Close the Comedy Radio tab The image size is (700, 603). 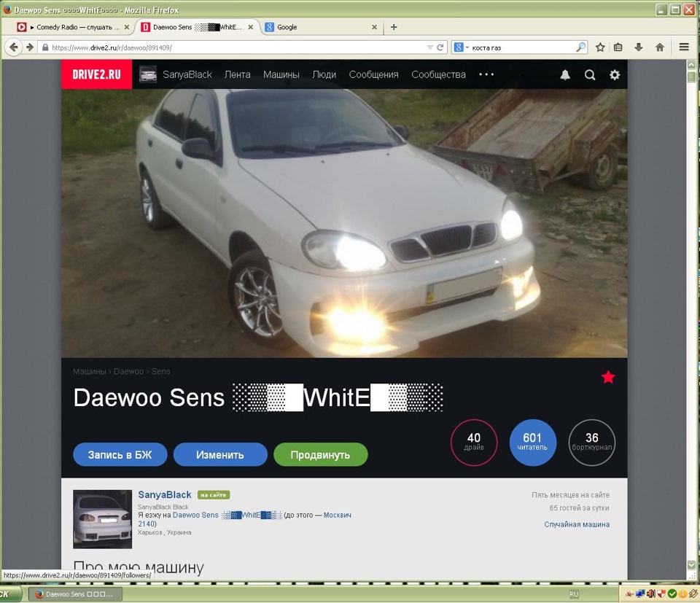(127, 27)
